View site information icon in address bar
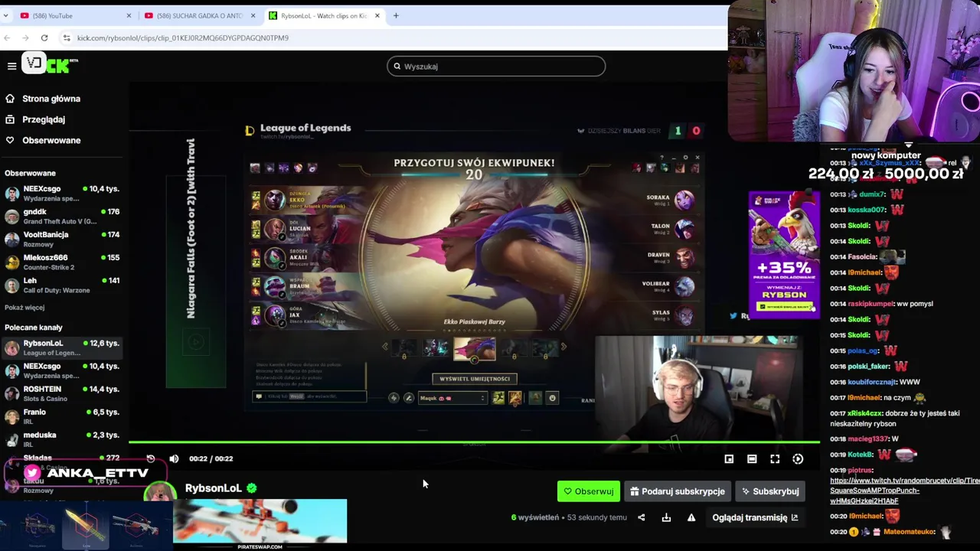980x551 pixels. click(67, 37)
